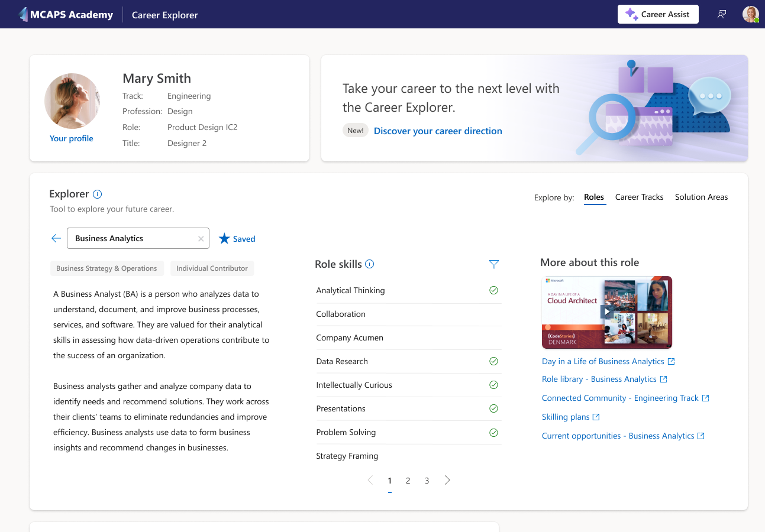Open Career Assist
Viewport: 765px width, 532px height.
[x=658, y=14]
